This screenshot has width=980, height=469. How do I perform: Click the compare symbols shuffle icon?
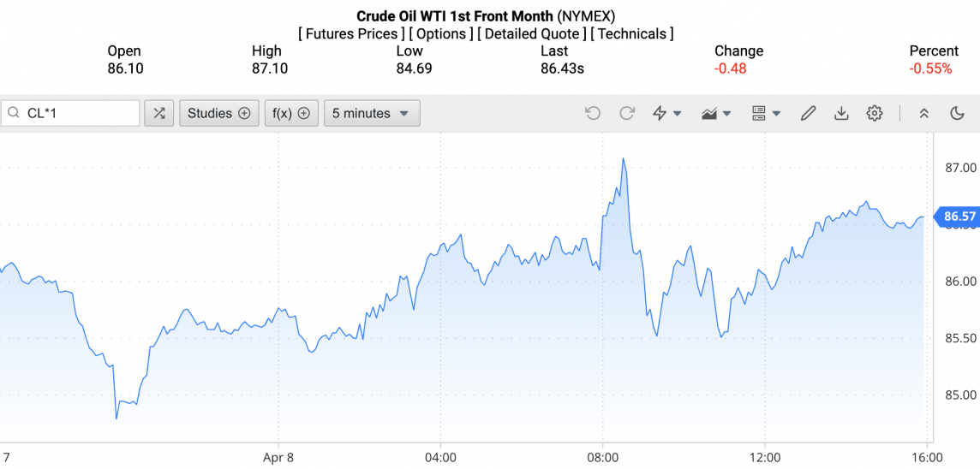(158, 113)
